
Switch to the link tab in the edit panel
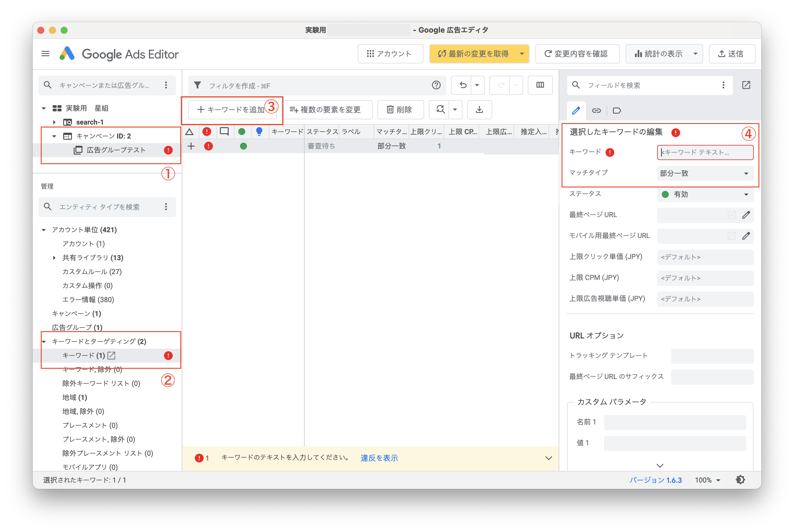coord(597,110)
